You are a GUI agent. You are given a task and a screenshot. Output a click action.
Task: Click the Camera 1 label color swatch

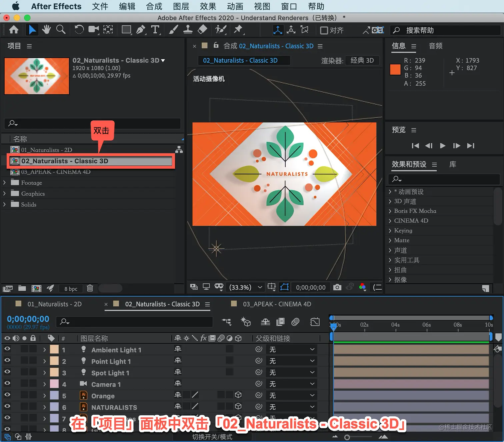[54, 384]
